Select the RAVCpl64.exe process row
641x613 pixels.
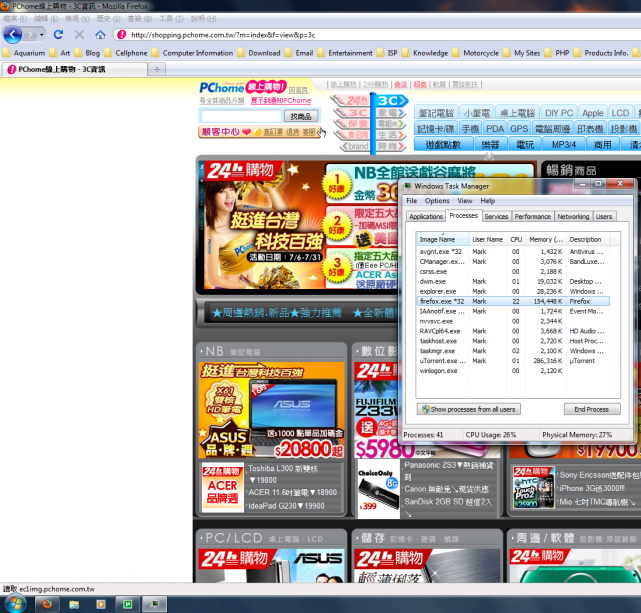coord(513,331)
